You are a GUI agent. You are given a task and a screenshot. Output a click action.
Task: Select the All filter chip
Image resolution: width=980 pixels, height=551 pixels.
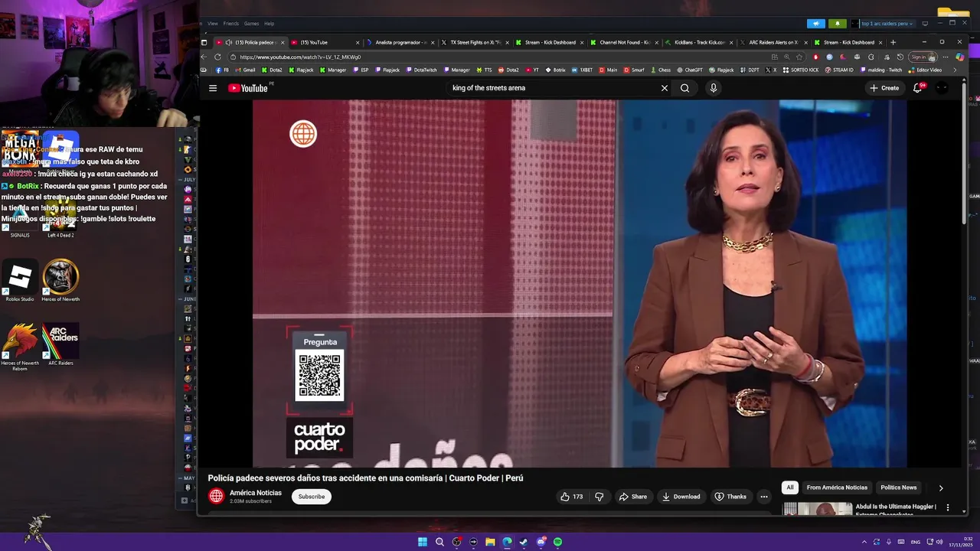[790, 487]
